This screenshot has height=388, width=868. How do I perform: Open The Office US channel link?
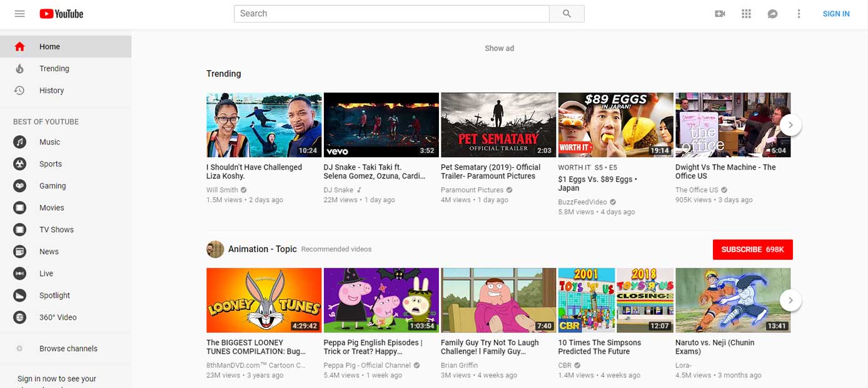click(x=697, y=190)
